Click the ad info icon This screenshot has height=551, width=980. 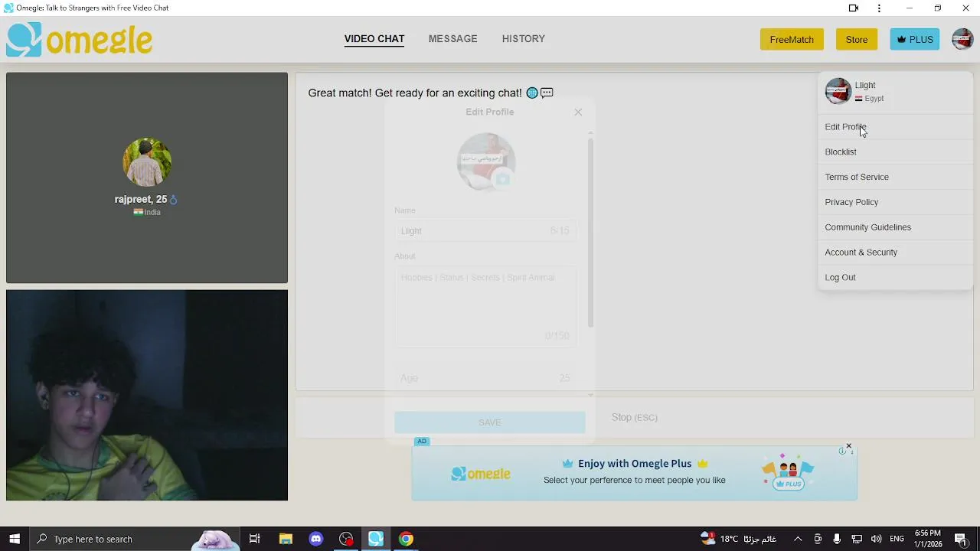(x=842, y=452)
